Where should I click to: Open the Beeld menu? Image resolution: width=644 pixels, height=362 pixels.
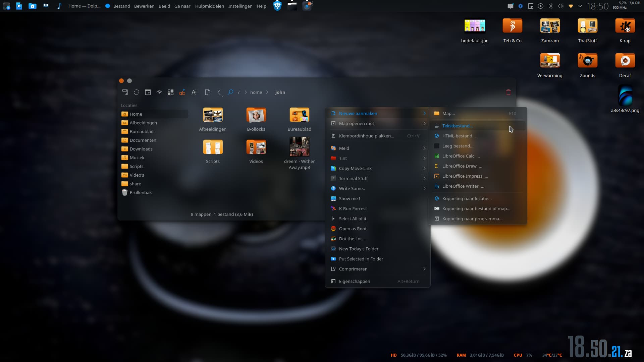[x=164, y=6]
